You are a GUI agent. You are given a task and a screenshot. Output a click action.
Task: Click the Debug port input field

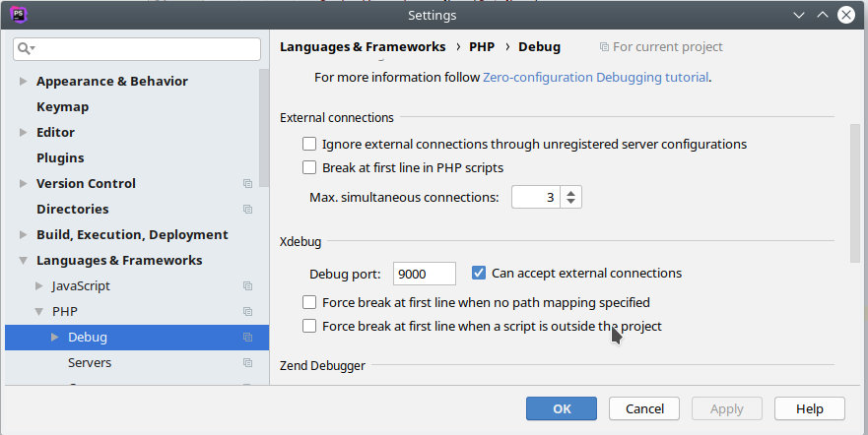click(424, 274)
